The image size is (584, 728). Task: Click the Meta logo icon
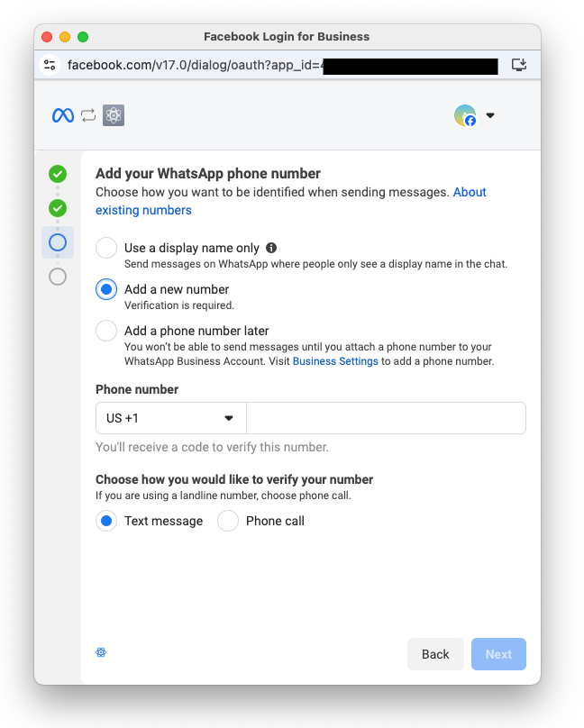tap(63, 115)
